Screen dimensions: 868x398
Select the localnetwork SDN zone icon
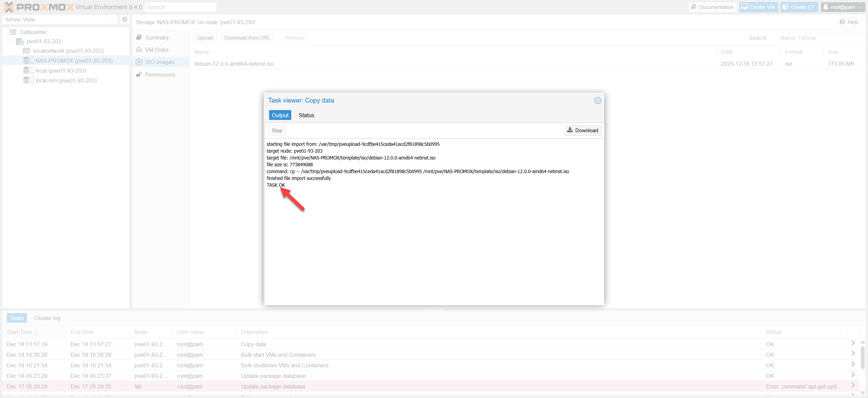click(x=26, y=51)
